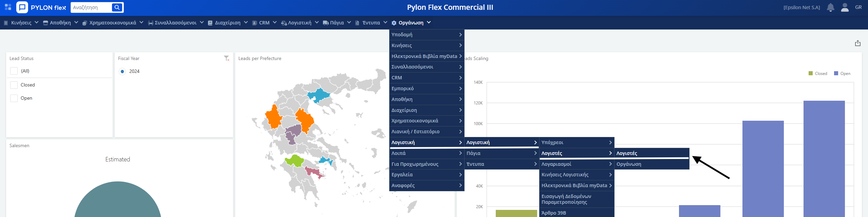This screenshot has width=868, height=217.
Task: Click the Οργάνωση top menu label
Action: point(411,23)
